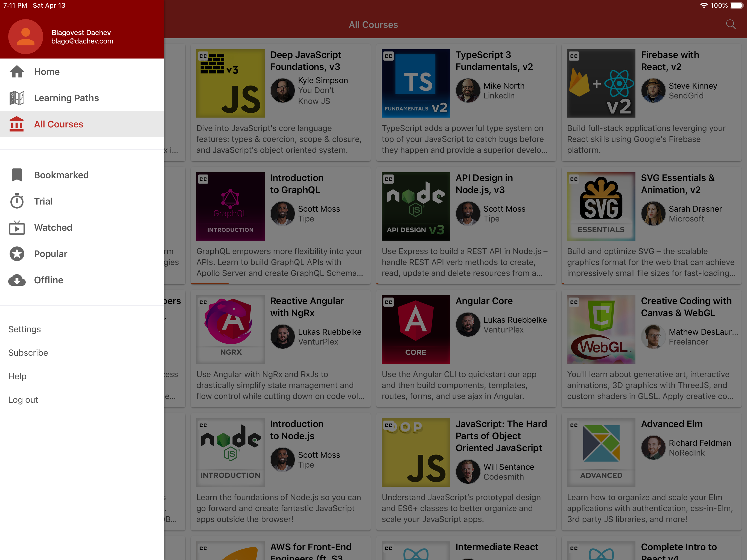Click the Help link
This screenshot has height=560, width=747.
click(17, 376)
